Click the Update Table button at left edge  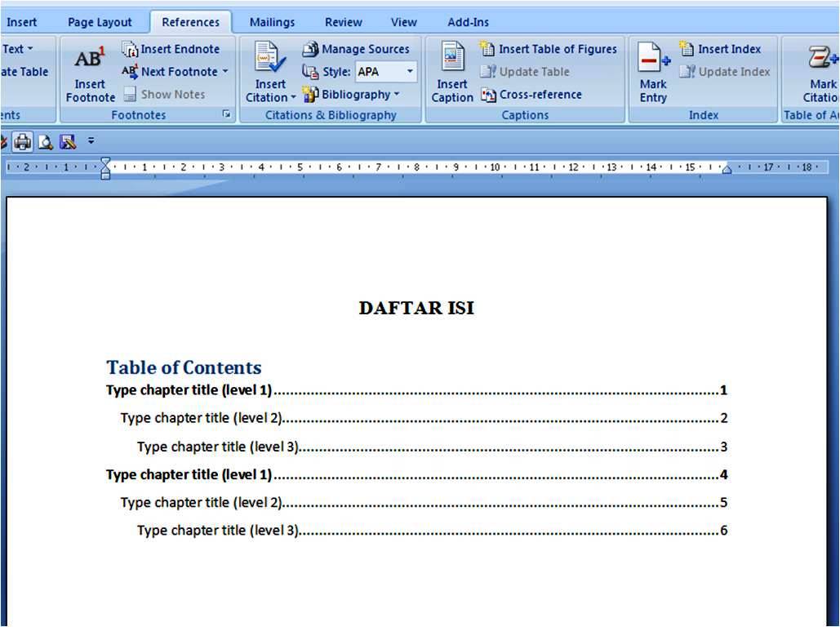(24, 72)
